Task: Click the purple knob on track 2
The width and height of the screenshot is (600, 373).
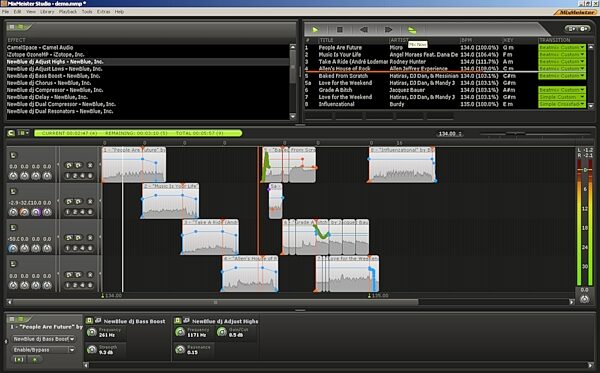Action: 36,212
